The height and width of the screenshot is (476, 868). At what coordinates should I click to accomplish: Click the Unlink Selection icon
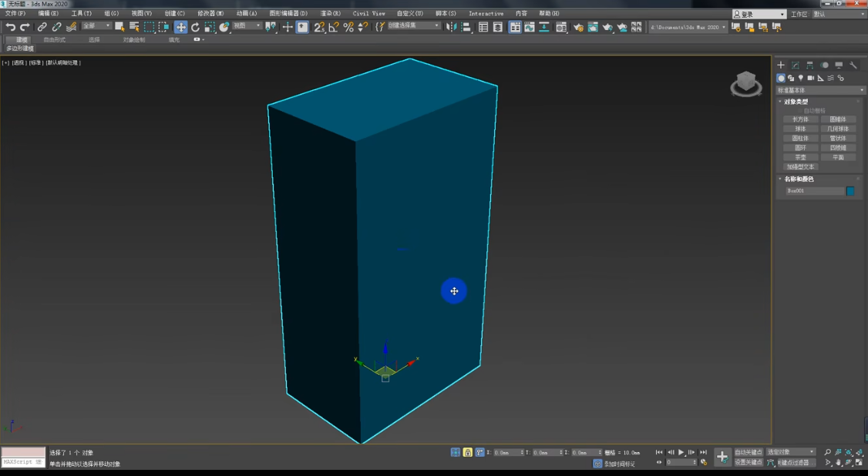56,26
